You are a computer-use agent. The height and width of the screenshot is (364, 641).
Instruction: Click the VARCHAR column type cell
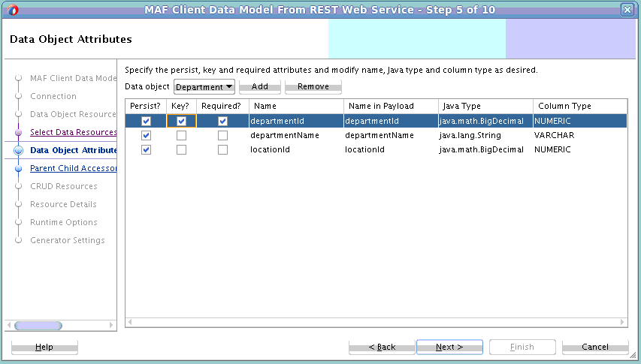pos(580,136)
